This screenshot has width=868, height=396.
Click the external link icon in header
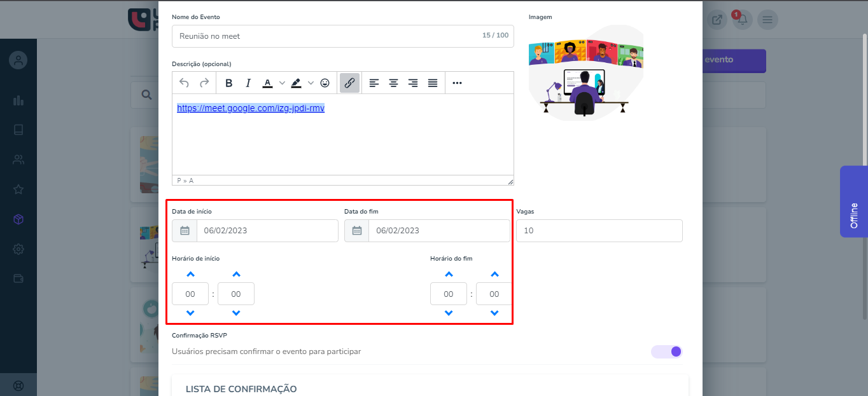pyautogui.click(x=717, y=20)
